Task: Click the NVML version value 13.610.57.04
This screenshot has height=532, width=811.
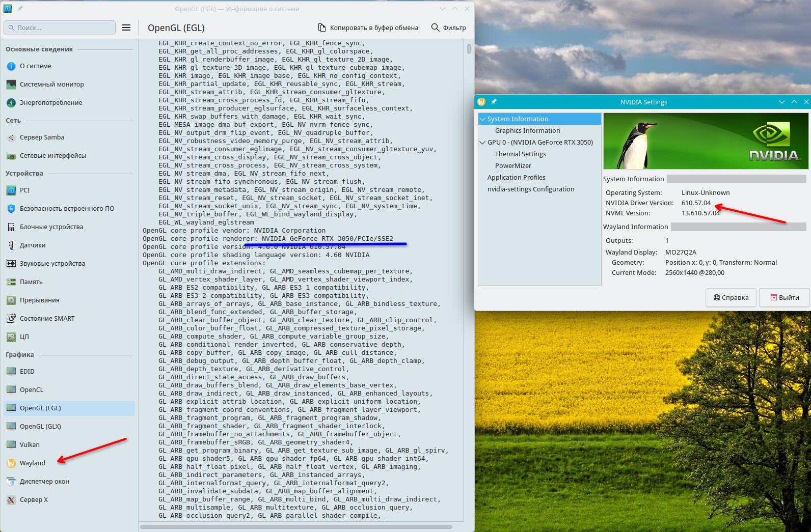Action: click(x=700, y=213)
